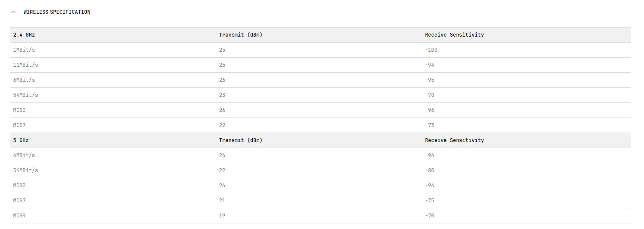Select the -94 receive sensitivity value
644x229 pixels.
(x=430, y=65)
